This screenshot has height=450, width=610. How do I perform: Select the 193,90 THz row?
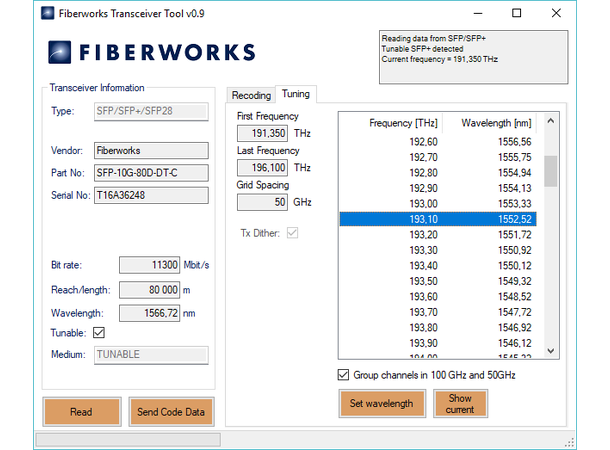pos(438,343)
